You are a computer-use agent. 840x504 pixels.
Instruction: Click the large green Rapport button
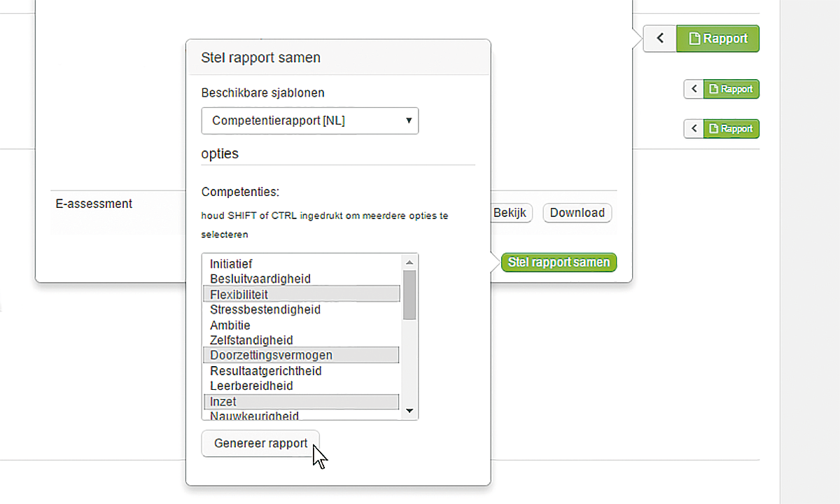pos(717,38)
